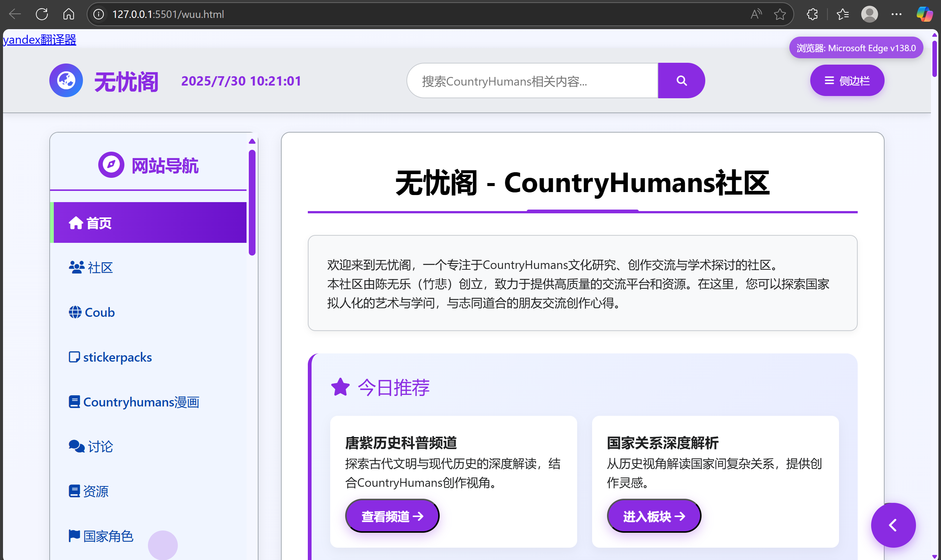
Task: Add page to favorites star icon
Action: click(780, 14)
